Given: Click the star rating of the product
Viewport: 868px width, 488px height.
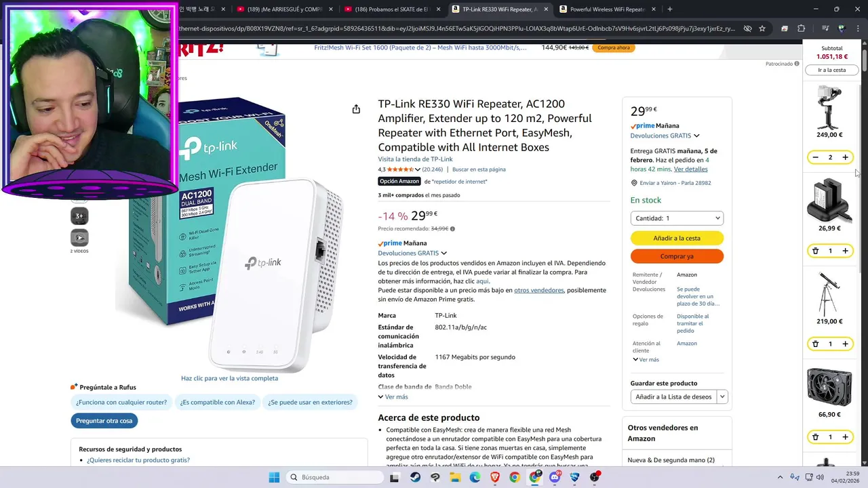Looking at the screenshot, I should [400, 169].
